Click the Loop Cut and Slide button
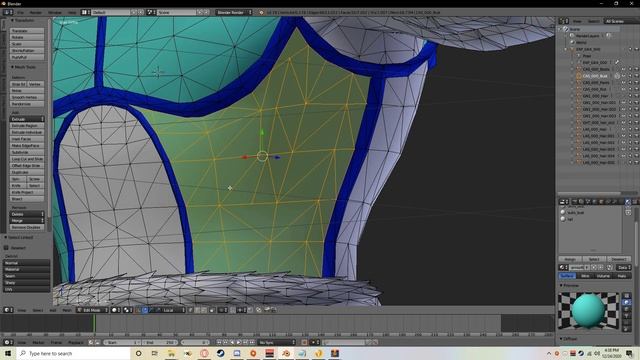This screenshot has height=360, width=640. tap(27, 159)
